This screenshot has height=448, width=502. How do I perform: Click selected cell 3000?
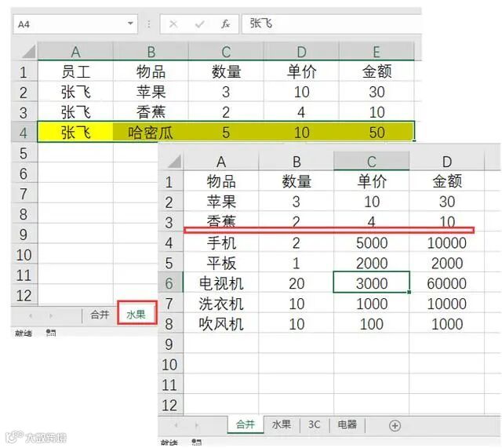tap(371, 282)
